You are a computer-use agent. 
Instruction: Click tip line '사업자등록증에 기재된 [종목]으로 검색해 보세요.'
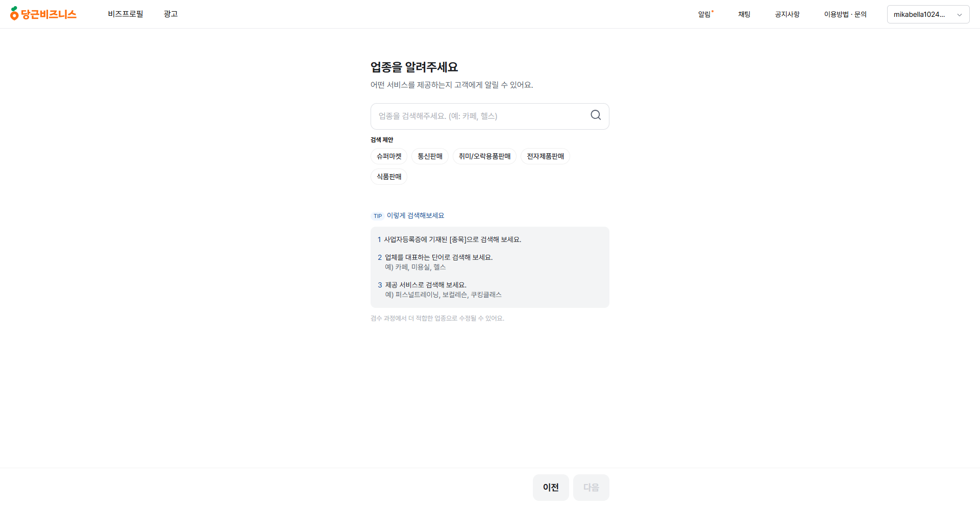452,239
